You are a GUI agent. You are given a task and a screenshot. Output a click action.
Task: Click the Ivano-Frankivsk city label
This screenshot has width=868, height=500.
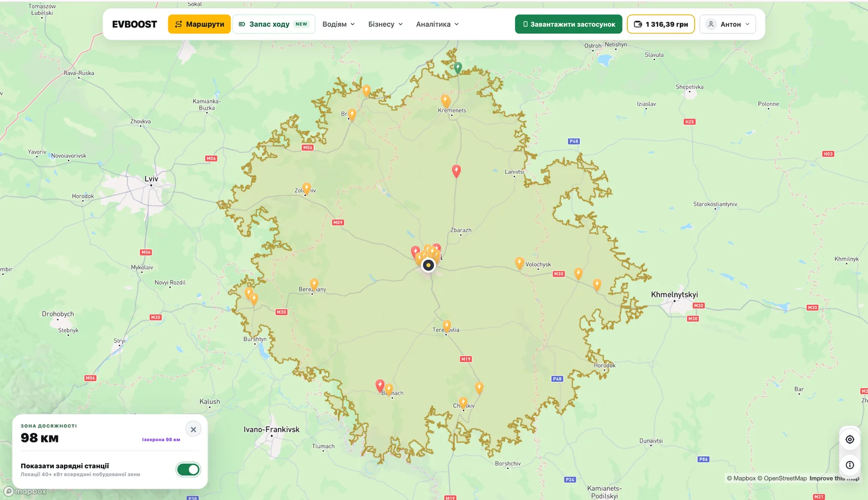pyautogui.click(x=271, y=430)
